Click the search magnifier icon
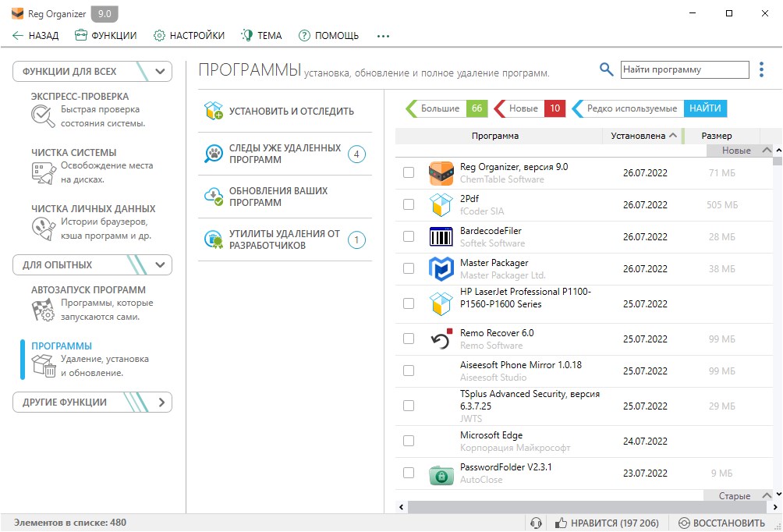Image resolution: width=783 pixels, height=532 pixels. click(606, 69)
